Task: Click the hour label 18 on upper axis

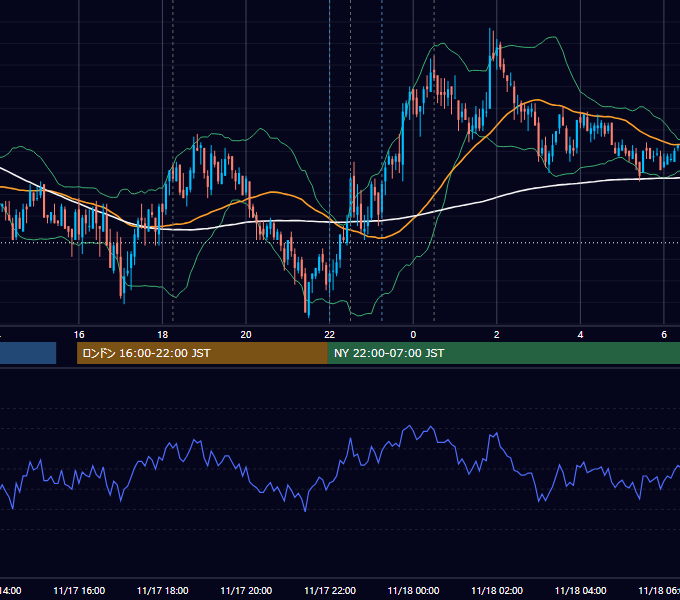Action: [163, 335]
